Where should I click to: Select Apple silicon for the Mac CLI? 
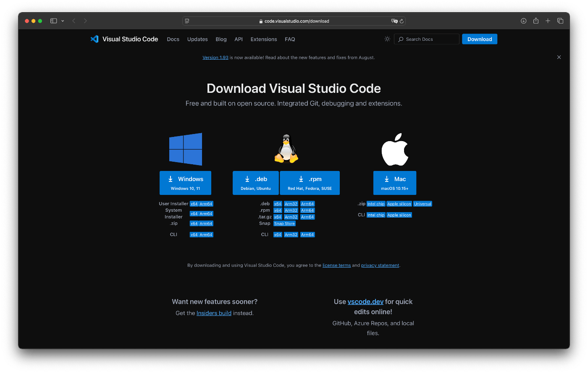click(399, 215)
